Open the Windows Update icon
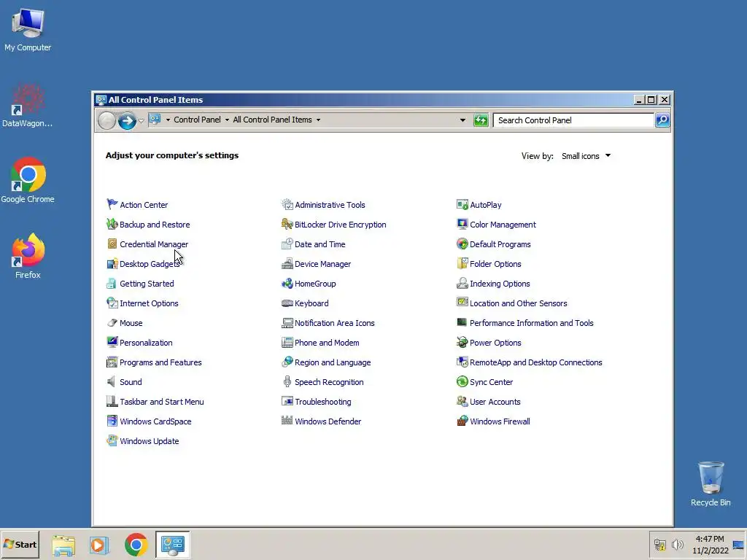 coord(112,441)
